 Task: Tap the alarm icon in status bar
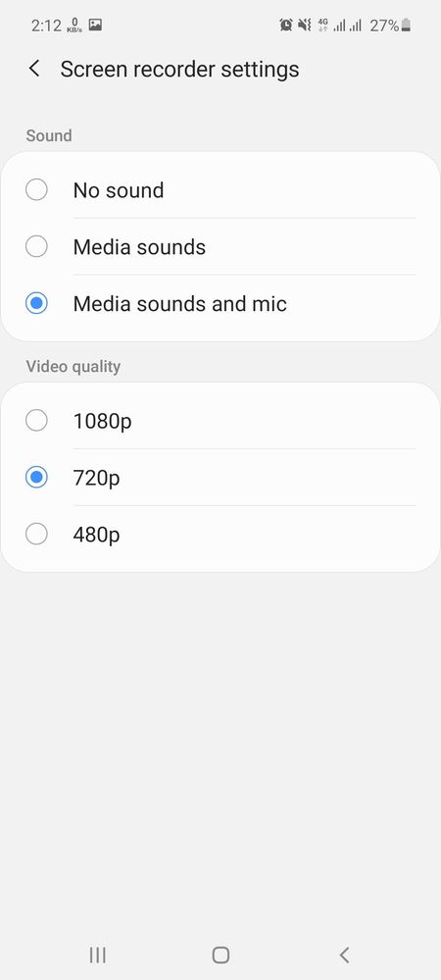click(286, 25)
